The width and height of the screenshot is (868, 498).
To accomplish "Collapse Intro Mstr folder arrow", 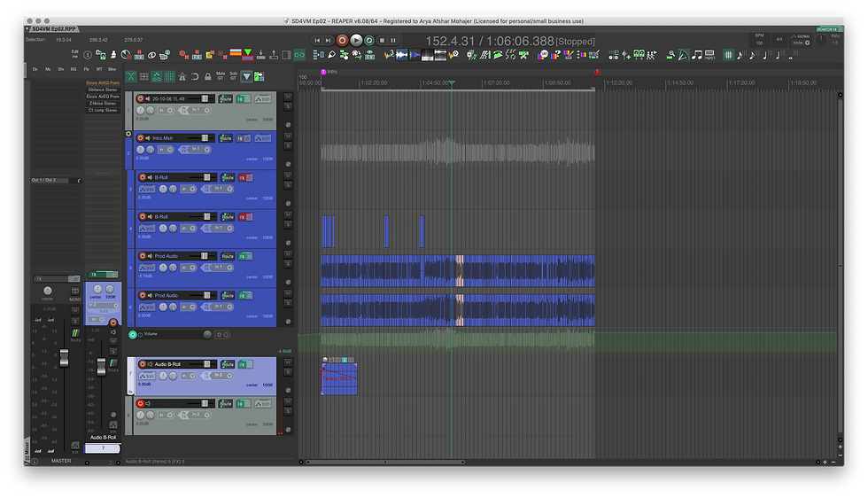I will pos(128,134).
